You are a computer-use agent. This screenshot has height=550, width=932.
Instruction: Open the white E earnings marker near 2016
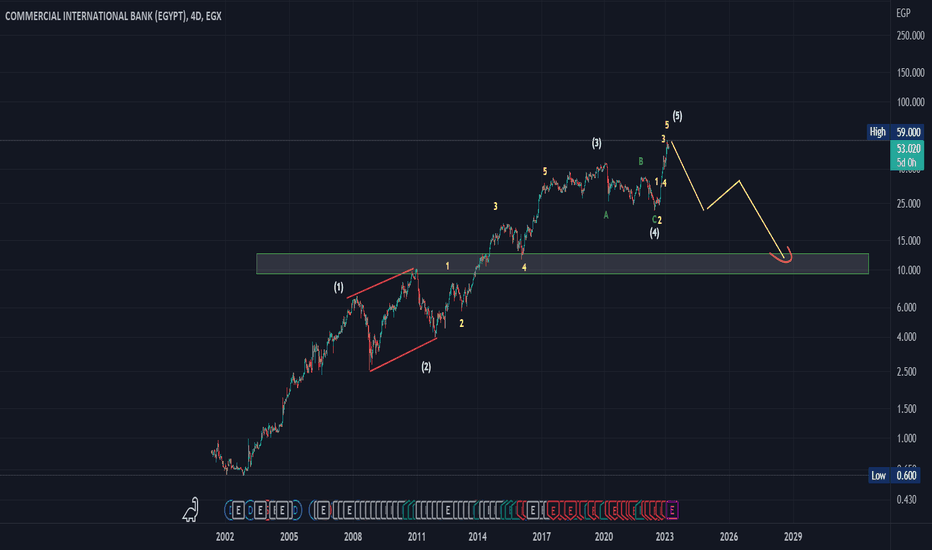click(x=533, y=510)
